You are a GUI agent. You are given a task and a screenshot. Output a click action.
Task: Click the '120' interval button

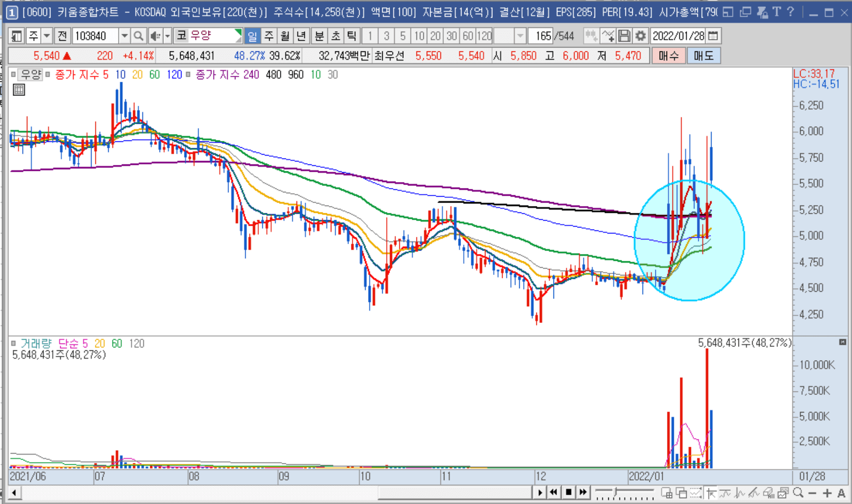pos(484,36)
